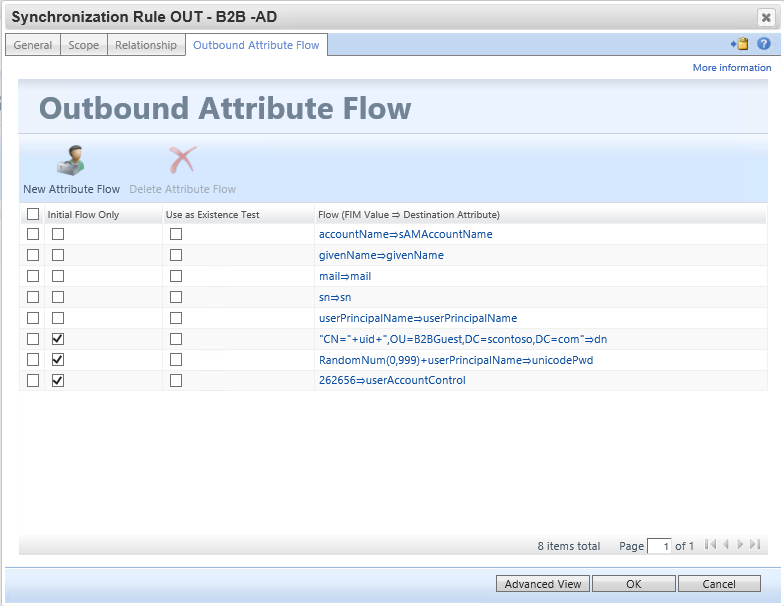Open accountName⇒sAMAccountName flow link
The width and height of the screenshot is (784, 606).
(x=406, y=234)
